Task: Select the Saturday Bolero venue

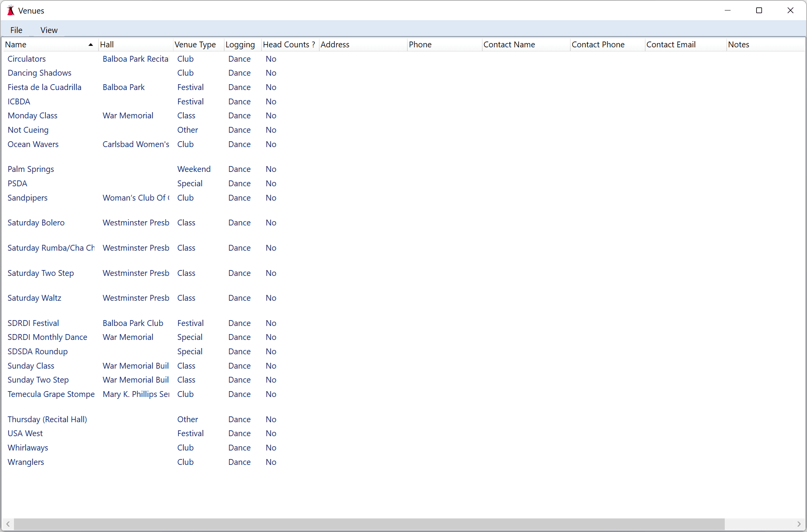Action: pos(36,223)
